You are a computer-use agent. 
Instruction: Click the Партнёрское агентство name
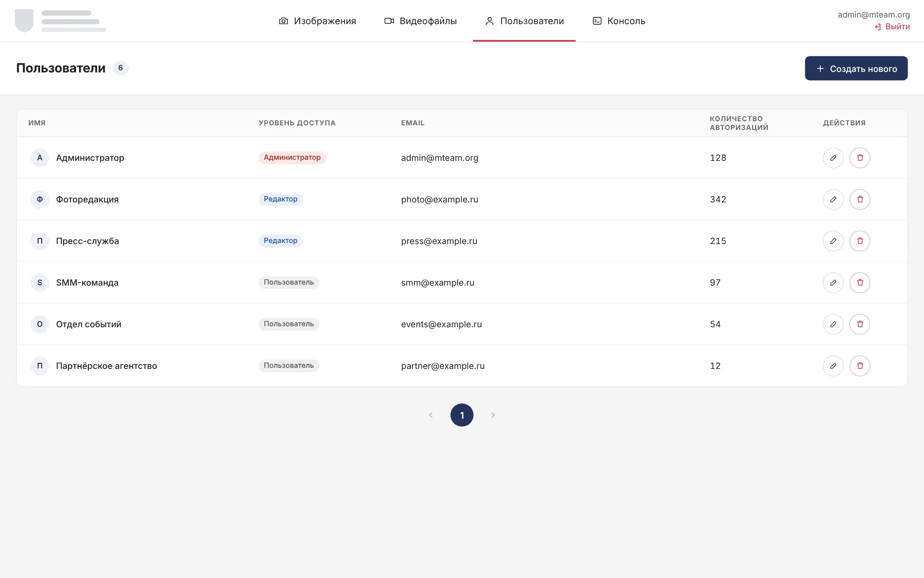coord(106,366)
